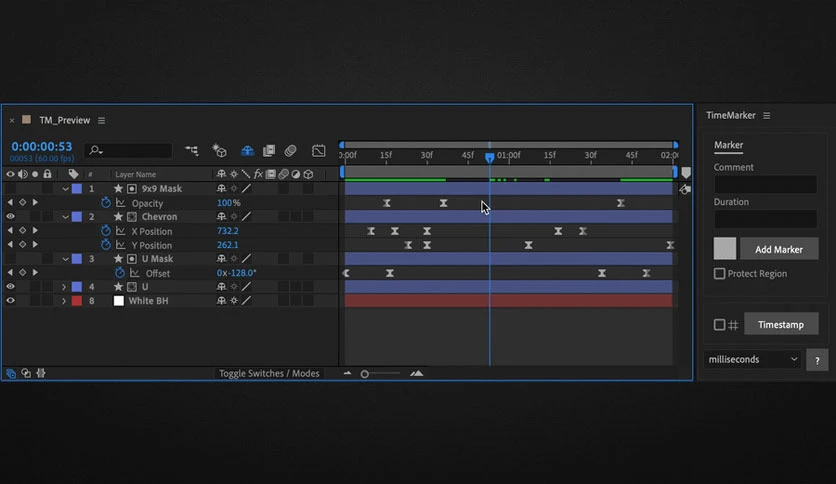Open 9x9 Mask label color menu
Viewport: 836px width, 484px height.
click(x=77, y=189)
